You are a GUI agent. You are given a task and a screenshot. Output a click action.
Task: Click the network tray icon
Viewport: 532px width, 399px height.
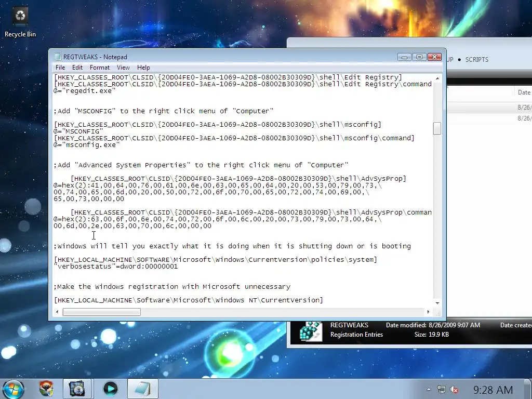[442, 390]
